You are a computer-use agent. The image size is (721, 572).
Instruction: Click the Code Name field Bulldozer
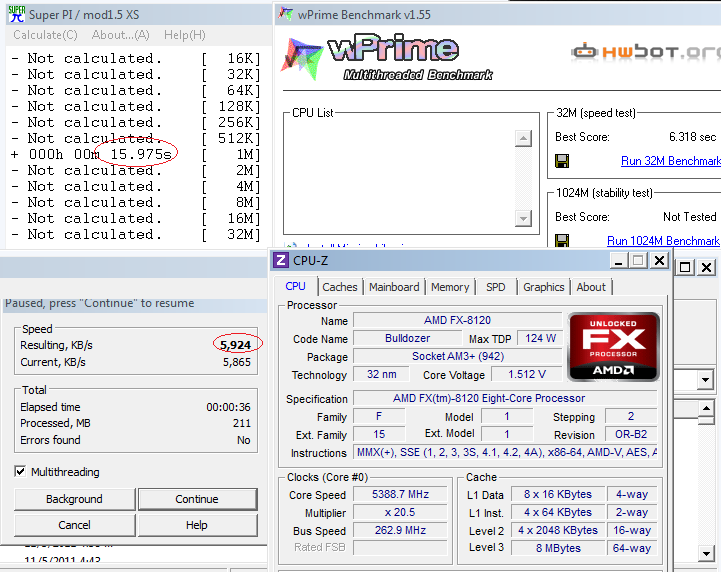pos(407,338)
